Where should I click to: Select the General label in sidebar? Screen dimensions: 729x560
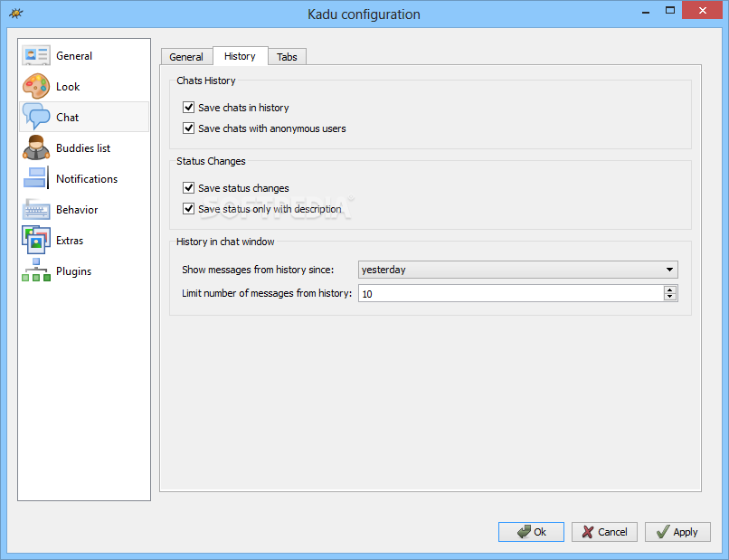(x=74, y=56)
